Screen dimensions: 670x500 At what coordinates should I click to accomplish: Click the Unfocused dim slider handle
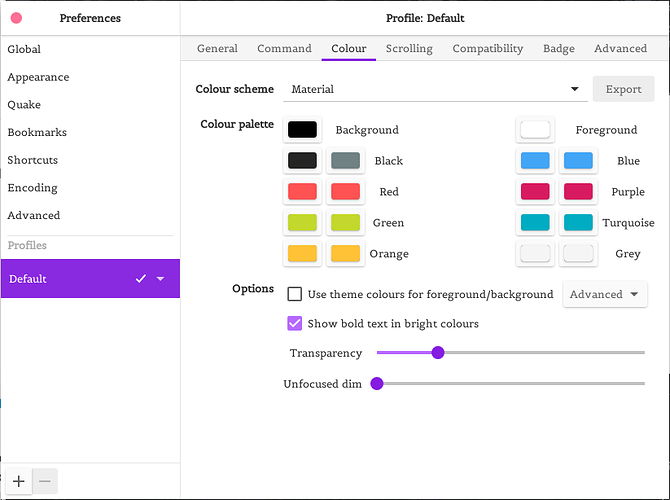coord(377,383)
